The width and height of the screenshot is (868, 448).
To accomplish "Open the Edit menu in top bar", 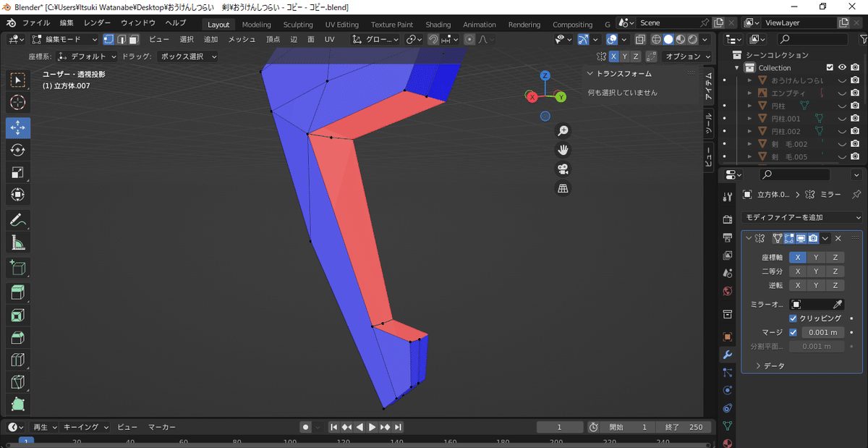I will (67, 23).
